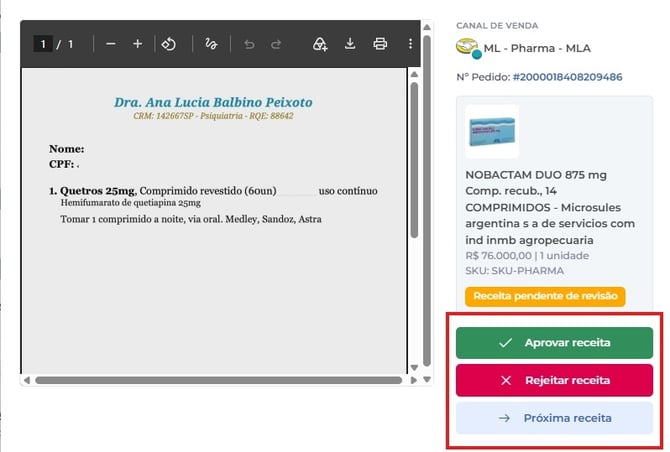Image resolution: width=670 pixels, height=452 pixels.
Task: Go to Próxima receita
Action: click(x=554, y=418)
